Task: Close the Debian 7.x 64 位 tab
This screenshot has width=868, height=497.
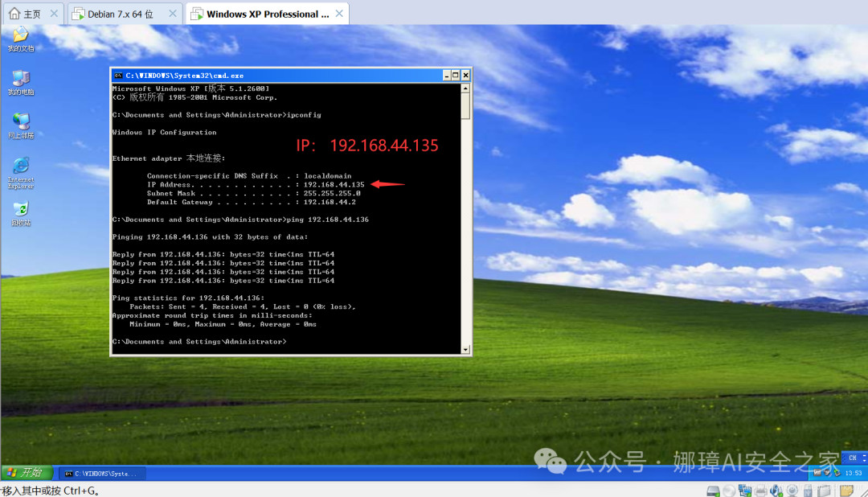Action: tap(173, 14)
